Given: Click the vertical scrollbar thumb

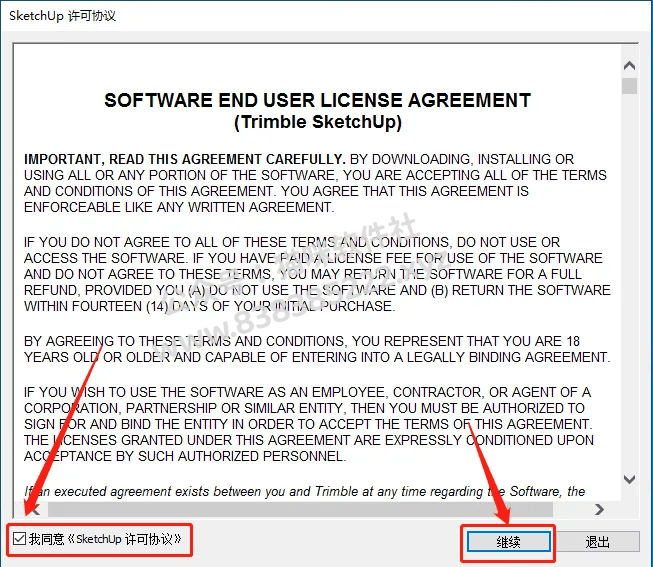Looking at the screenshot, I should point(629,86).
